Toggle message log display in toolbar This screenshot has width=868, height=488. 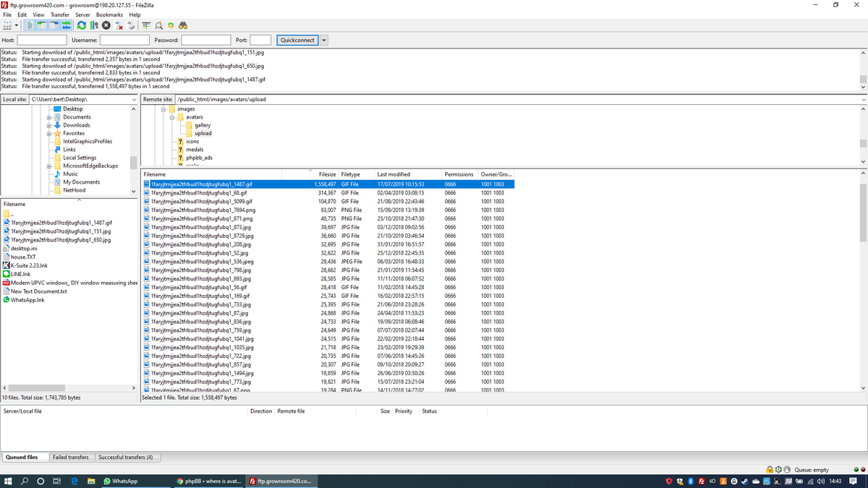click(x=29, y=25)
